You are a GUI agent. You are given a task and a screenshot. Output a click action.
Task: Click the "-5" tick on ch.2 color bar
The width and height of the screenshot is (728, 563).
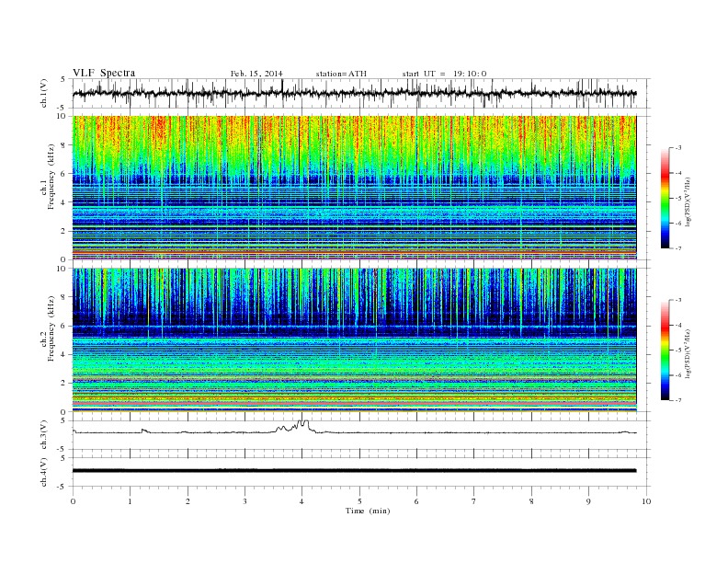678,350
